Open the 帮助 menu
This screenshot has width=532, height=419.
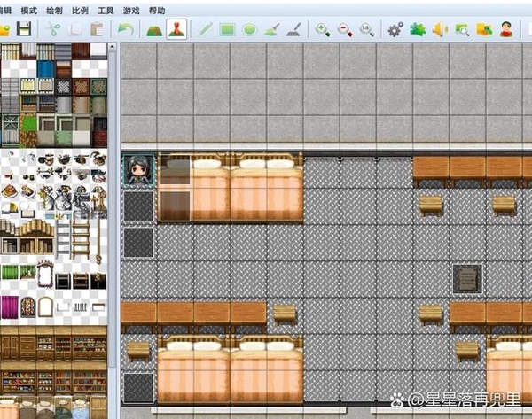157,11
